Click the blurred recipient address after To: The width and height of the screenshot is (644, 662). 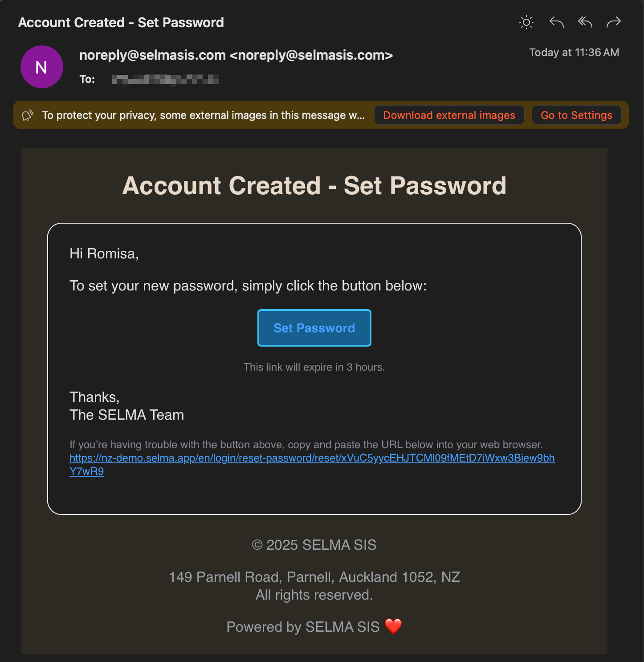pos(165,80)
